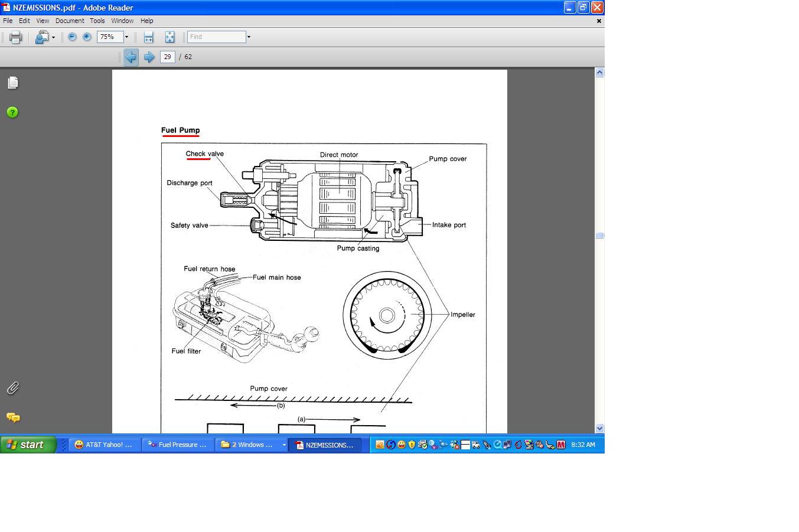
Task: Open the Pages panel icon in sidebar
Action: [13, 83]
